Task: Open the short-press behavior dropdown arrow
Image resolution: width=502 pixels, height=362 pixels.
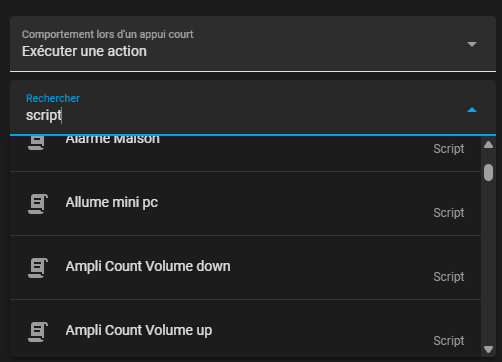Action: (x=472, y=44)
